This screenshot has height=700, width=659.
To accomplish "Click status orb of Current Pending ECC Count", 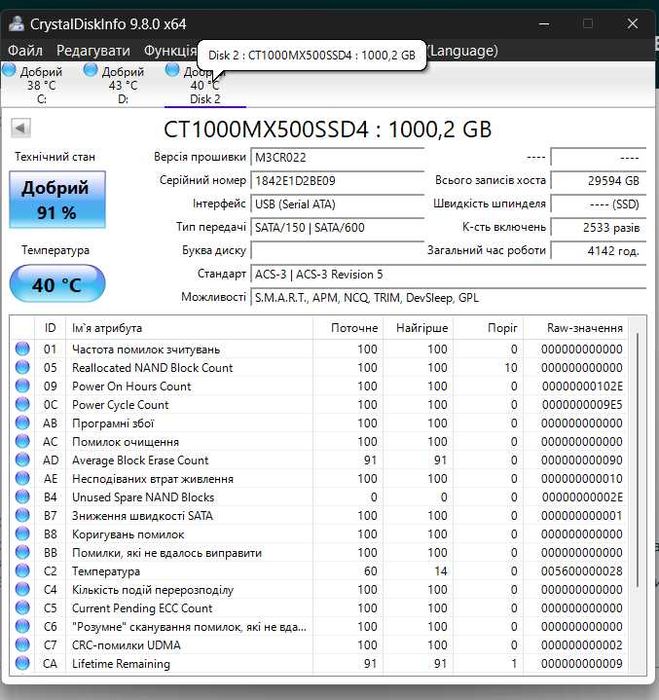I will coord(22,608).
